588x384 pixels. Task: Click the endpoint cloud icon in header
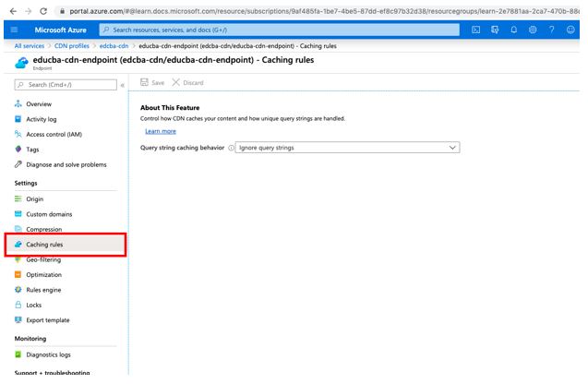(21, 63)
